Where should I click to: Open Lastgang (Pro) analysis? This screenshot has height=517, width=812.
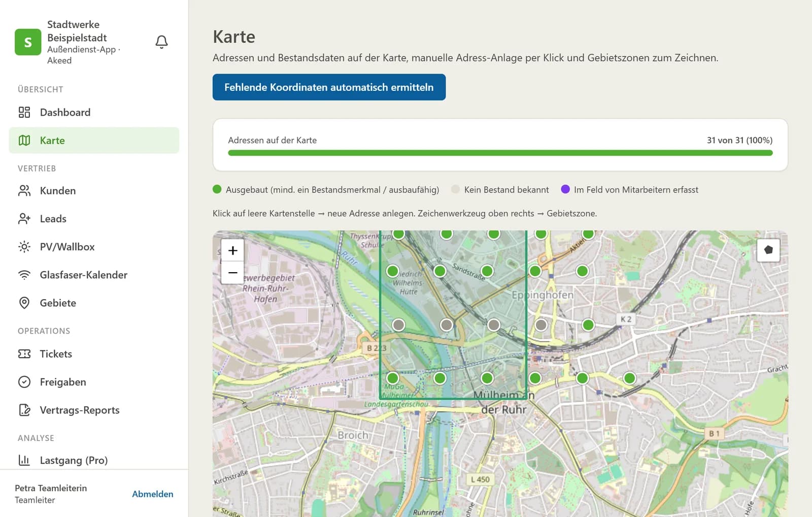coord(94,460)
